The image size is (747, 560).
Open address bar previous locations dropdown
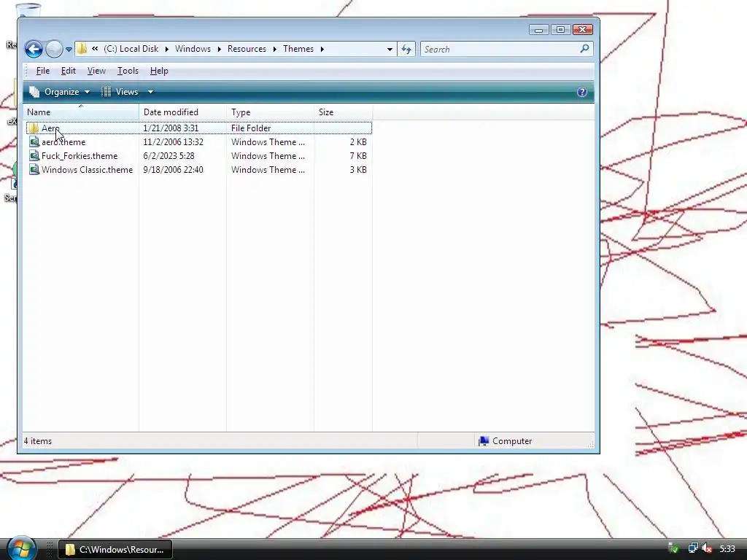coord(390,49)
